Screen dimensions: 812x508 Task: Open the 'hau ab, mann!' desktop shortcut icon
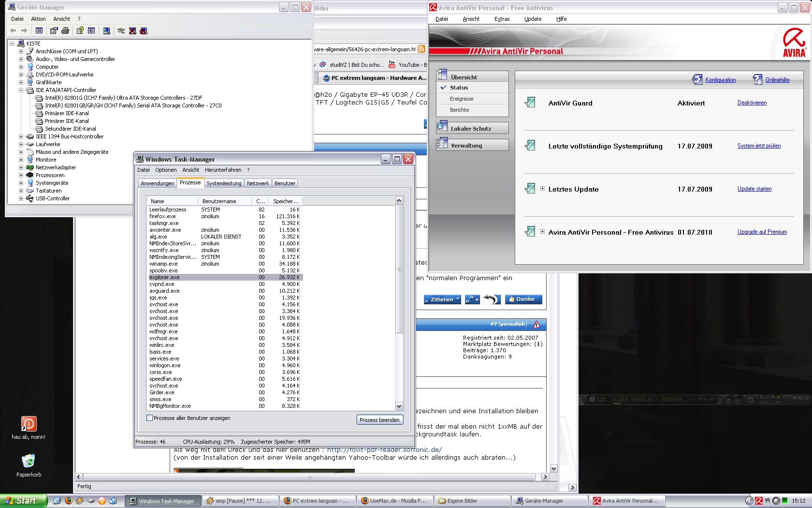[29, 424]
